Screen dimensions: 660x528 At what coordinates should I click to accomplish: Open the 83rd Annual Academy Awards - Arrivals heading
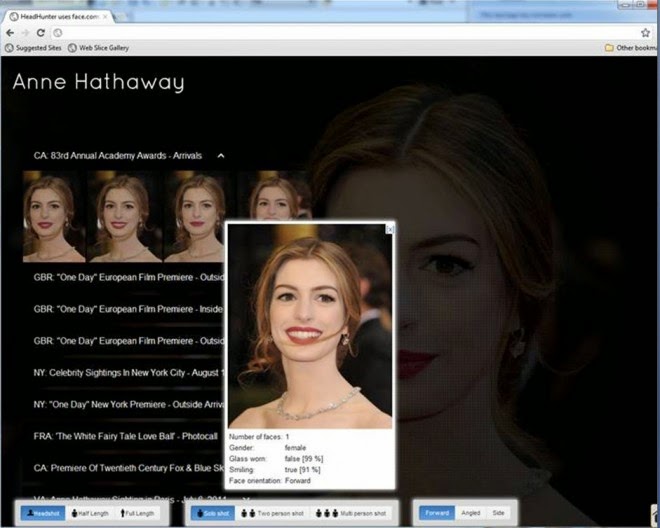pyautogui.click(x=118, y=156)
